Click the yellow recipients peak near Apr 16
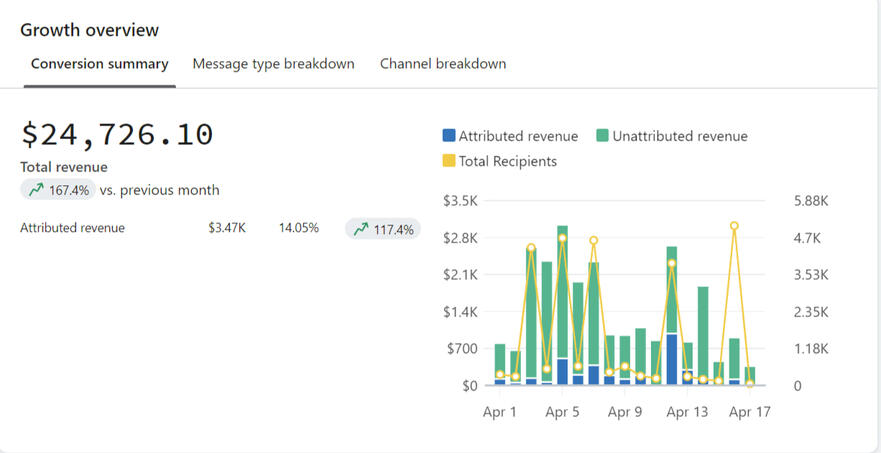The image size is (881, 453). (x=734, y=226)
